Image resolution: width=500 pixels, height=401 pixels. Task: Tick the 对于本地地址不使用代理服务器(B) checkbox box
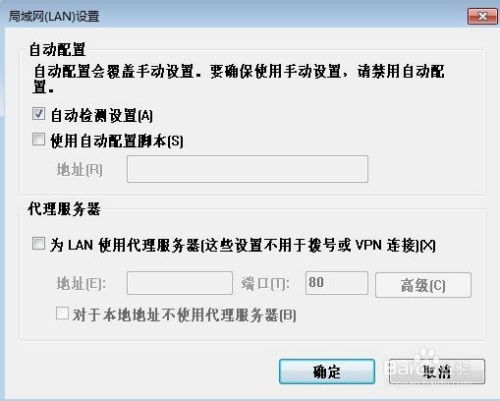point(62,313)
